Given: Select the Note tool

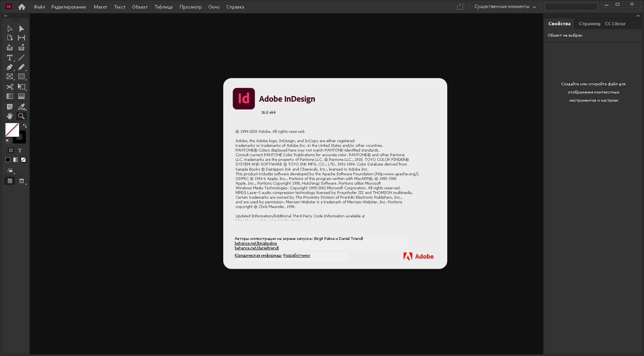Looking at the screenshot, I should click(10, 107).
